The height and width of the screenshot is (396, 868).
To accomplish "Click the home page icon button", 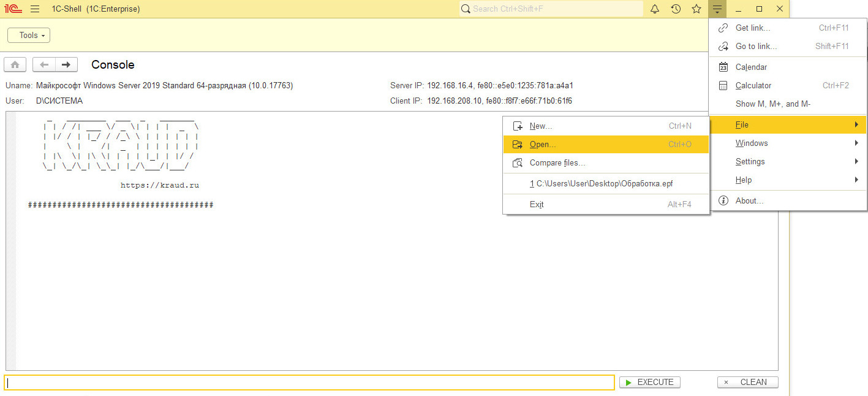I will click(15, 64).
